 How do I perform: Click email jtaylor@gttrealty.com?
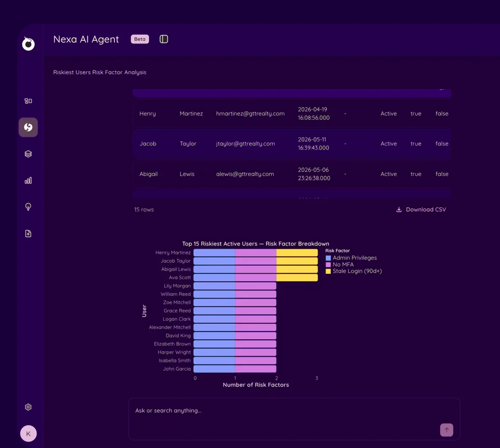point(246,144)
